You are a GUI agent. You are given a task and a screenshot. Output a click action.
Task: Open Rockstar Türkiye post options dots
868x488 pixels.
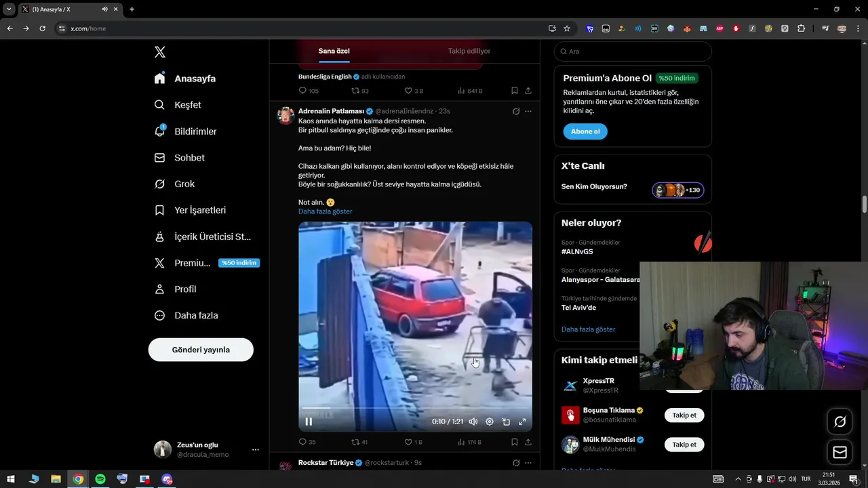coord(528,463)
